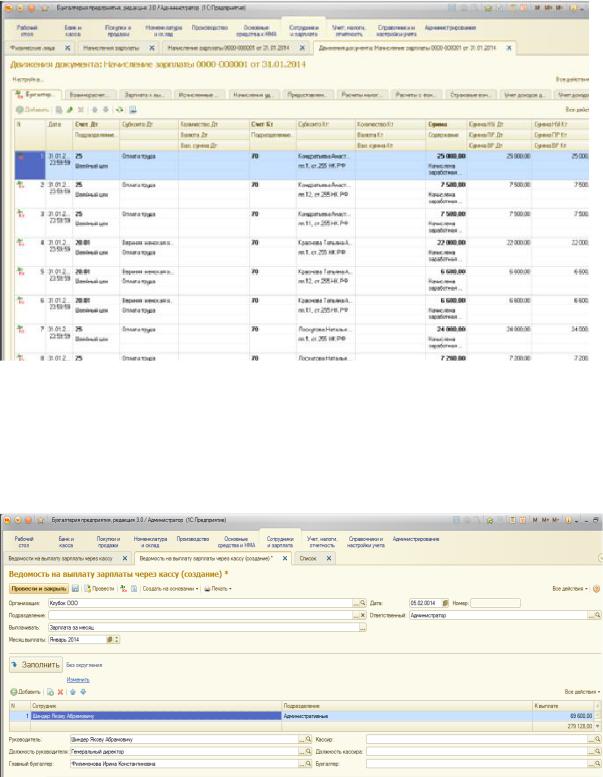Click the Провести button in Ведомость toolbar
The image size is (603, 777).
tap(100, 589)
